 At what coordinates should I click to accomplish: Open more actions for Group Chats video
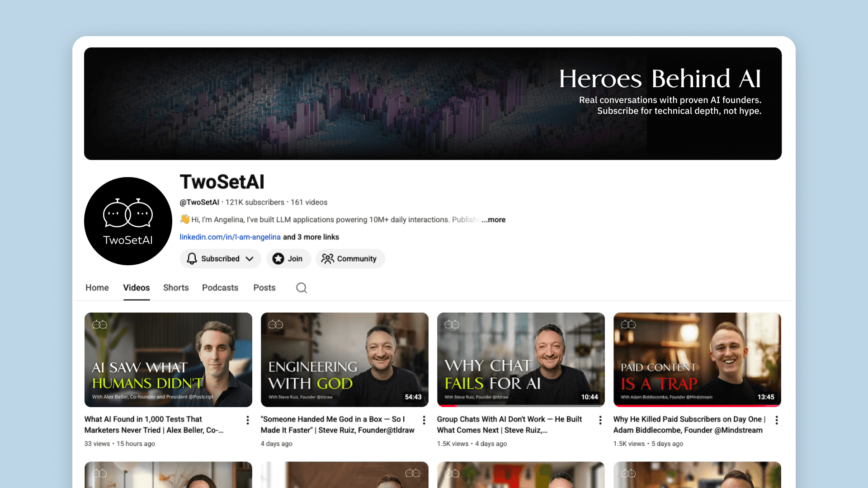[600, 420]
